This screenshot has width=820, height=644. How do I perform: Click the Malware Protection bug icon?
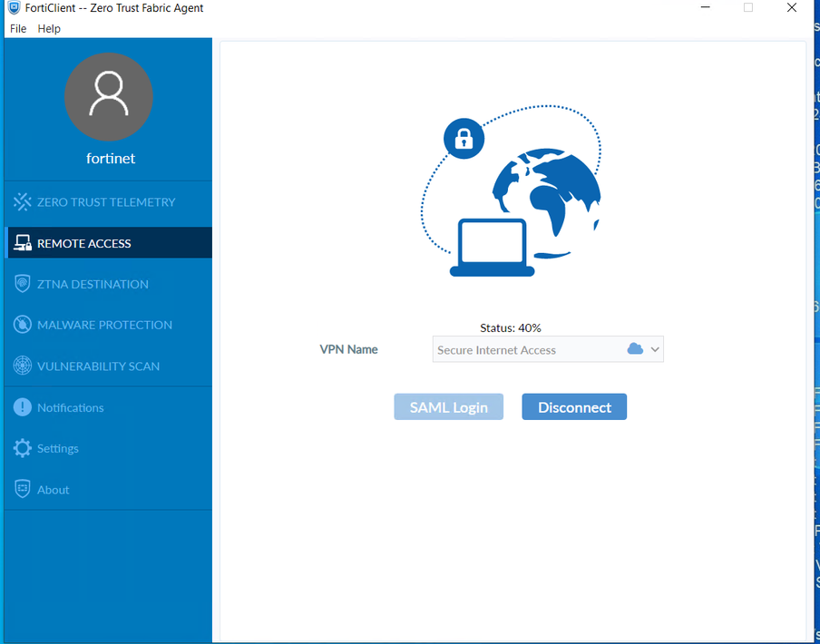[23, 325]
